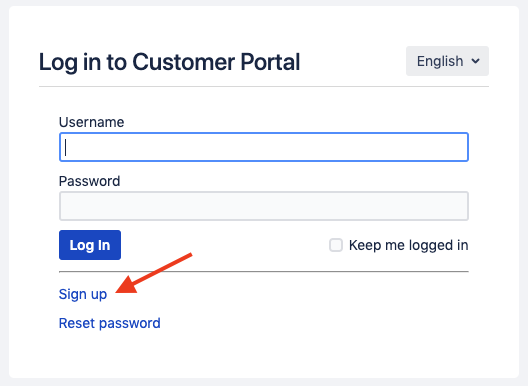Choose Sign up to create an account
The height and width of the screenshot is (386, 528).
coord(83,294)
